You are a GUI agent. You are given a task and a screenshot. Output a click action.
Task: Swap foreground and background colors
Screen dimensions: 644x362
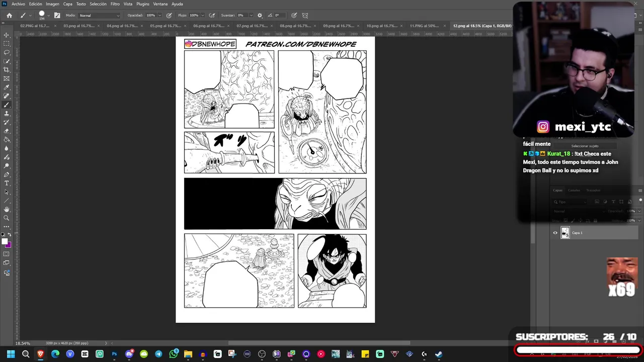(x=10, y=235)
